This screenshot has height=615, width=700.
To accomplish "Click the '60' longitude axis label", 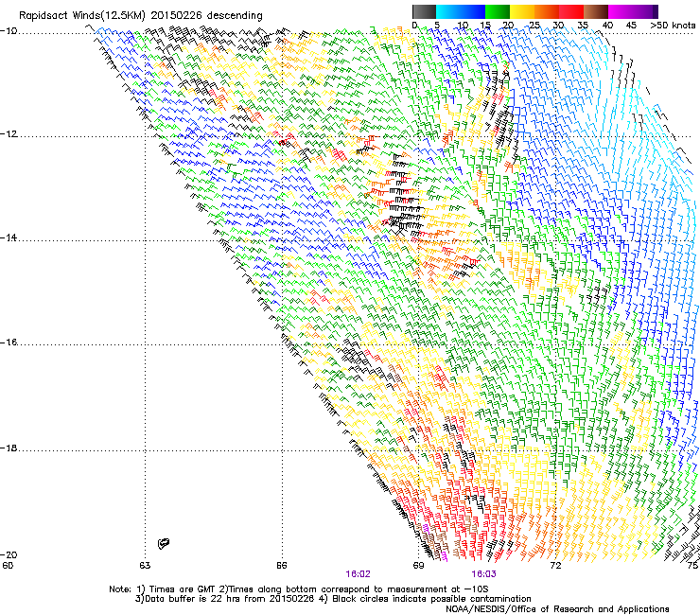I will (8, 566).
